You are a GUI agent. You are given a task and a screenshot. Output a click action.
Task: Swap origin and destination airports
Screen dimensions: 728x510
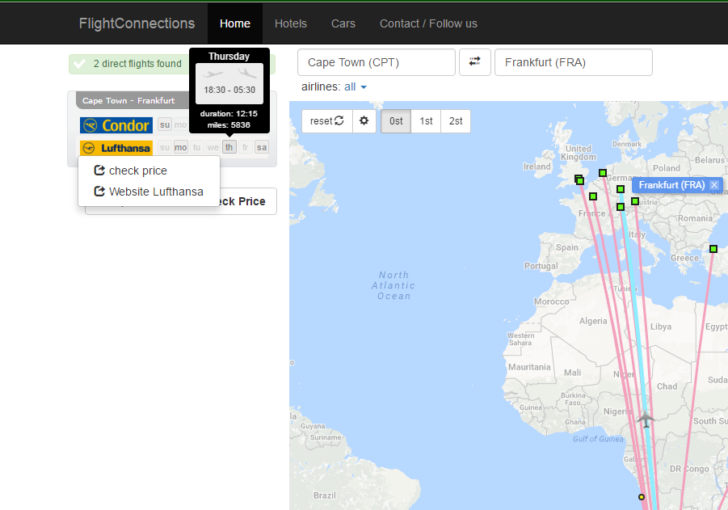[x=474, y=62]
